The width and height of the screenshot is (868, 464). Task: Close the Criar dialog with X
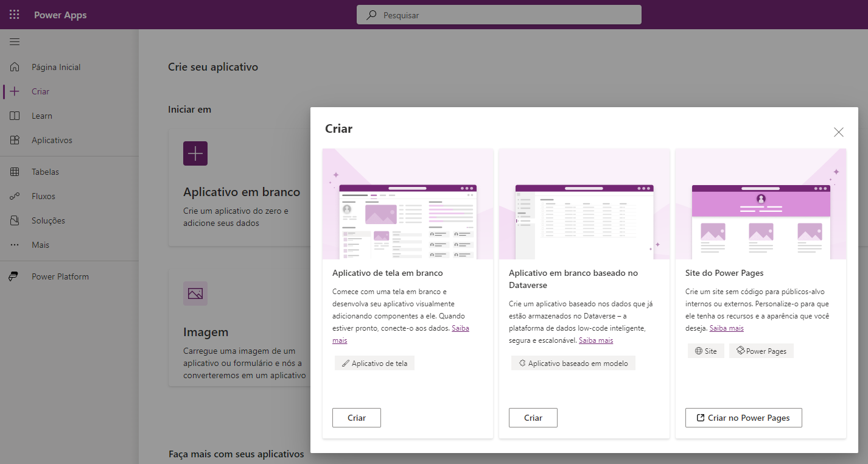pos(839,132)
